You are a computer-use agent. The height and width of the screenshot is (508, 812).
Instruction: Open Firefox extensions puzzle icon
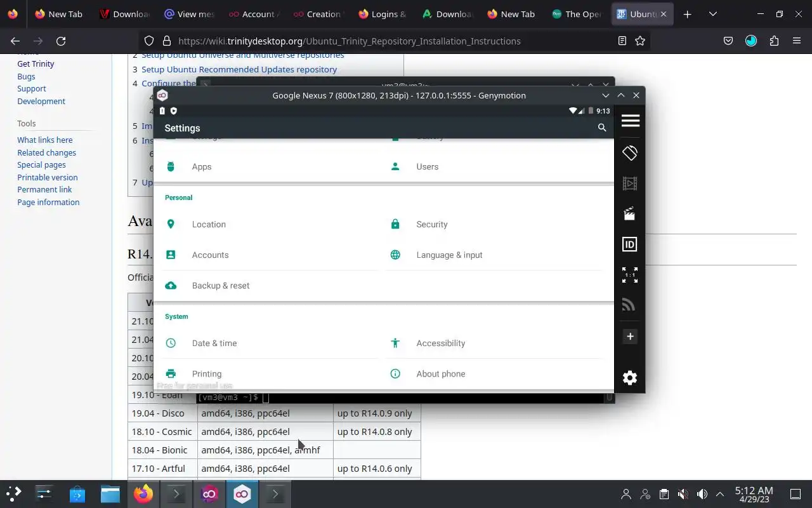point(774,41)
